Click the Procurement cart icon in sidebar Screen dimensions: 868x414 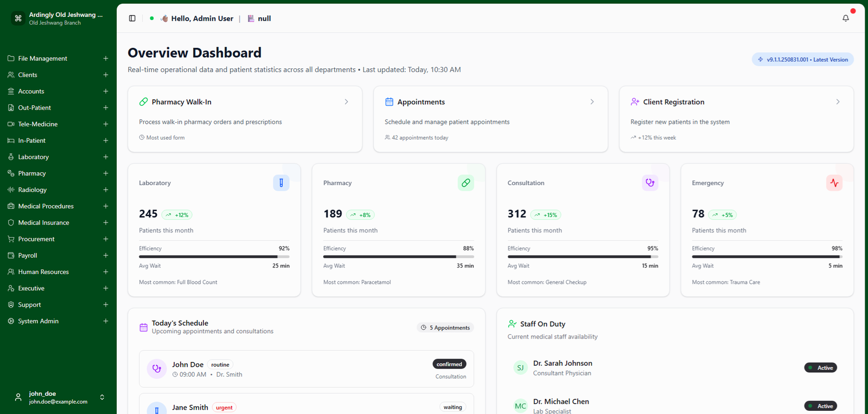(x=11, y=239)
